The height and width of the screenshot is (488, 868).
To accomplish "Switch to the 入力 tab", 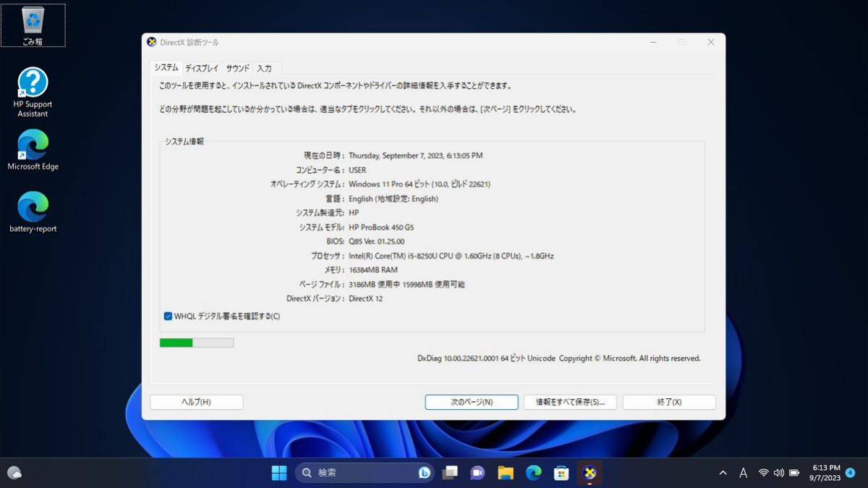I will (x=264, y=68).
